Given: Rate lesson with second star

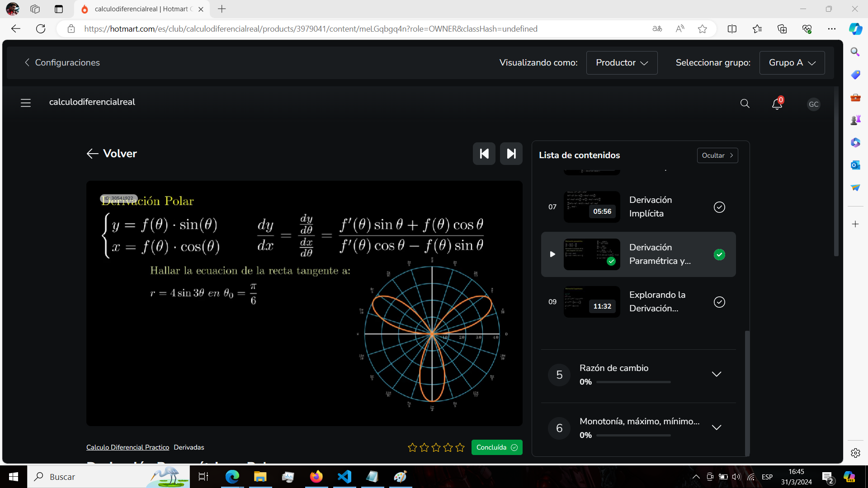Looking at the screenshot, I should 424,447.
